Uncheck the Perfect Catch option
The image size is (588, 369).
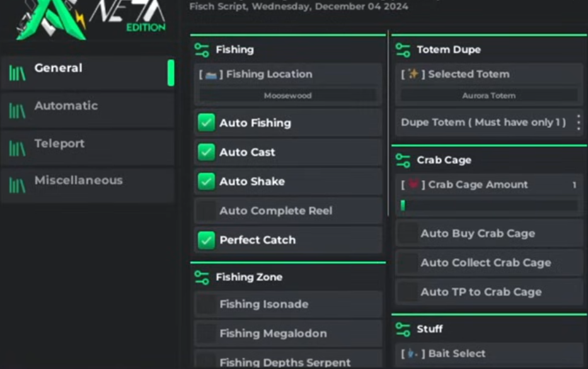(x=206, y=240)
